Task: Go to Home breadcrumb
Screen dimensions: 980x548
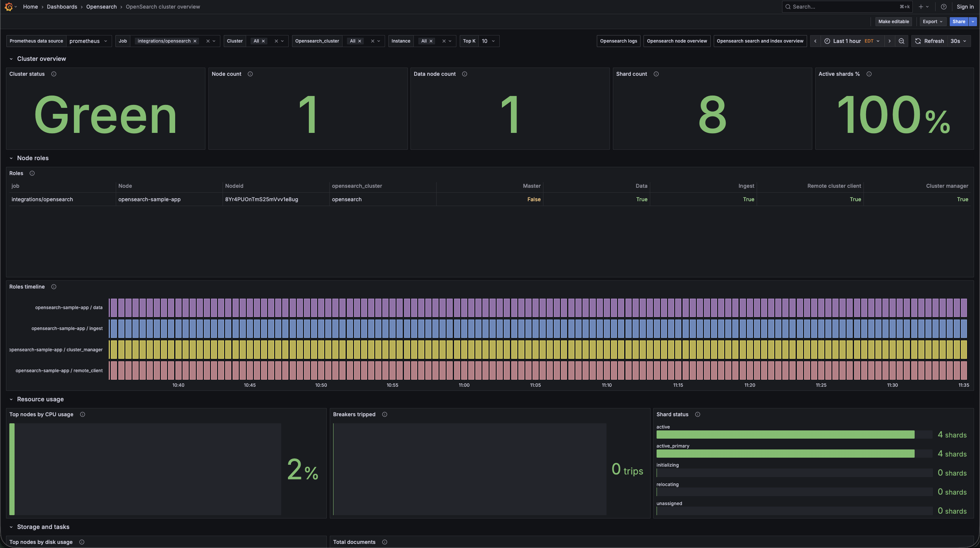Action: pos(30,7)
